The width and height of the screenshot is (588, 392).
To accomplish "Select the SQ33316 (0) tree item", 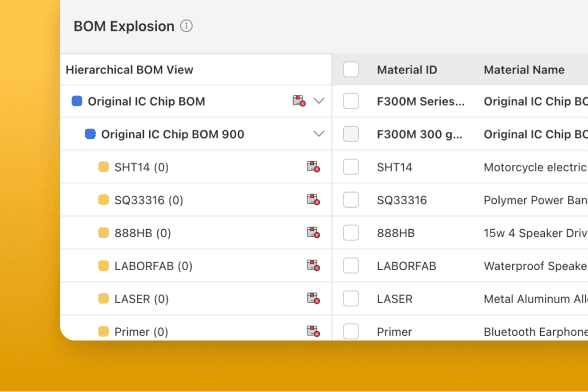I will [148, 200].
